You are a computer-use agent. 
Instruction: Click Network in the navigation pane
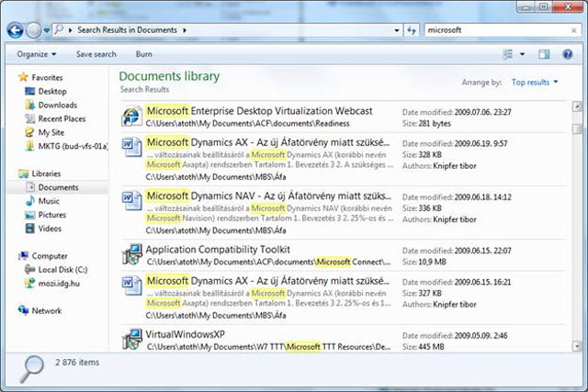pyautogui.click(x=47, y=311)
